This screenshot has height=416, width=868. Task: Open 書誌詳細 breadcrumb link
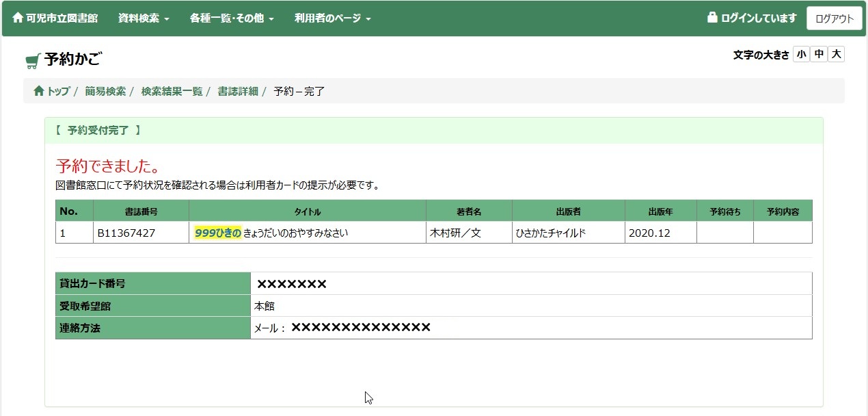pos(238,91)
